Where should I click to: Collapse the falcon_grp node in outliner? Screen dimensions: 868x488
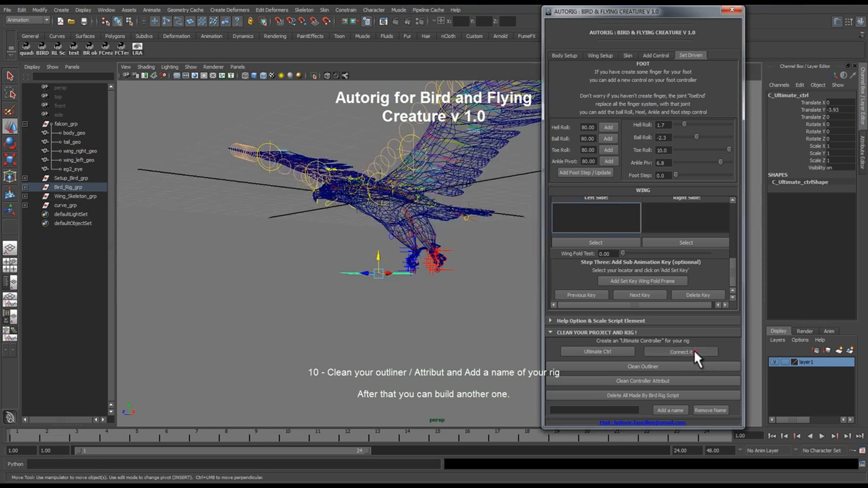click(25, 124)
